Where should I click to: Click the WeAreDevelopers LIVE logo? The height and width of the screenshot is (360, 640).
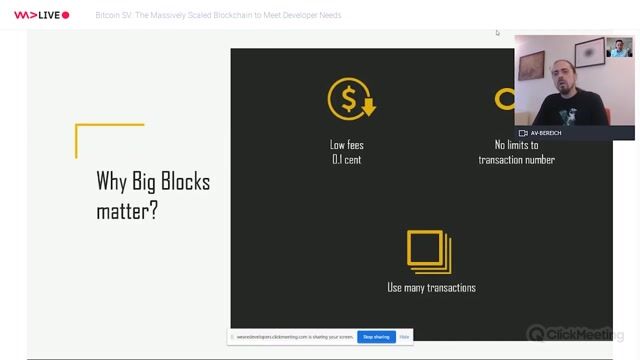pos(42,15)
